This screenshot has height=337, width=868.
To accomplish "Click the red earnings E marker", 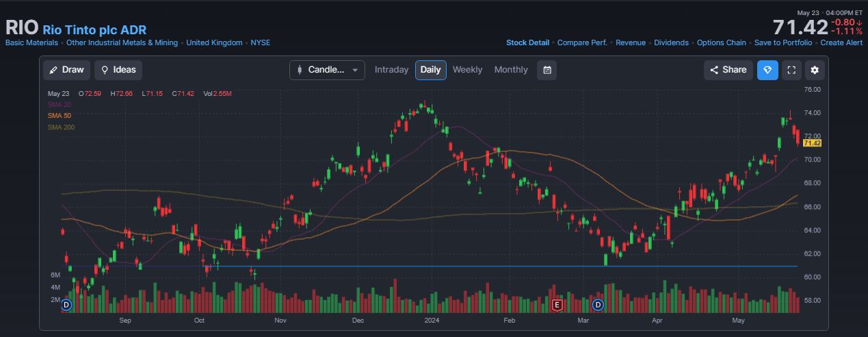I will coord(557,305).
